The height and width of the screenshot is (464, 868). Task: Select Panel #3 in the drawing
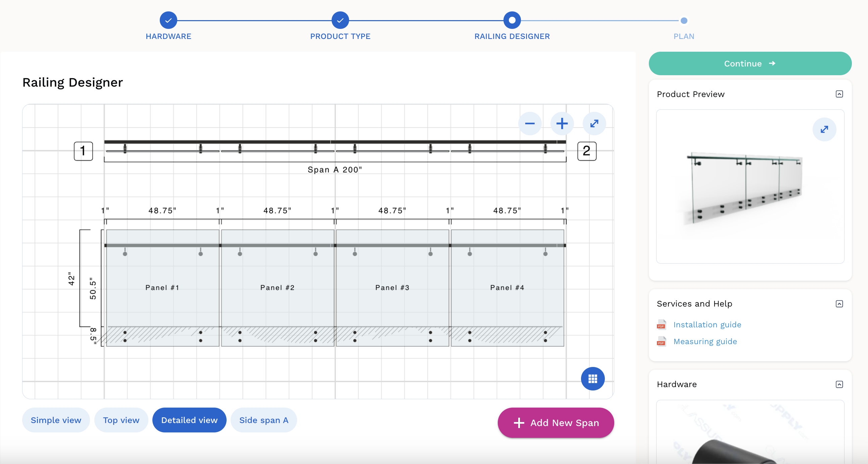392,288
